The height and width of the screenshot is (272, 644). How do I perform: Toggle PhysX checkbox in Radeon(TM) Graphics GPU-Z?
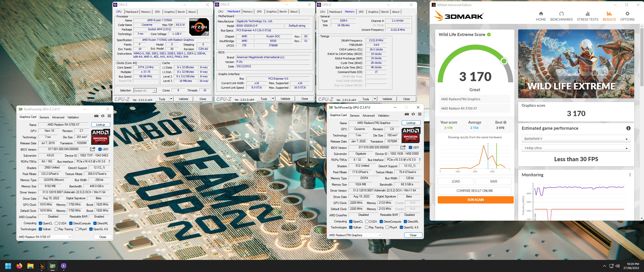(387, 227)
